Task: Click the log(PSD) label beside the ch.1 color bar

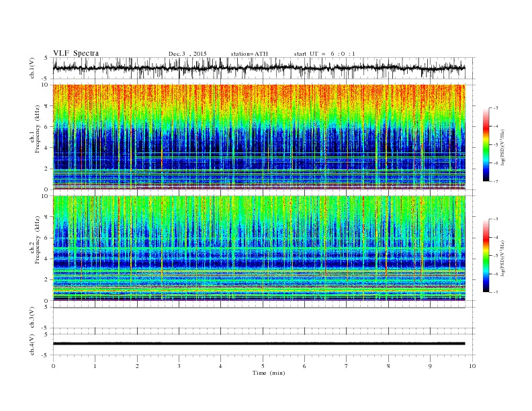Action: tap(503, 147)
